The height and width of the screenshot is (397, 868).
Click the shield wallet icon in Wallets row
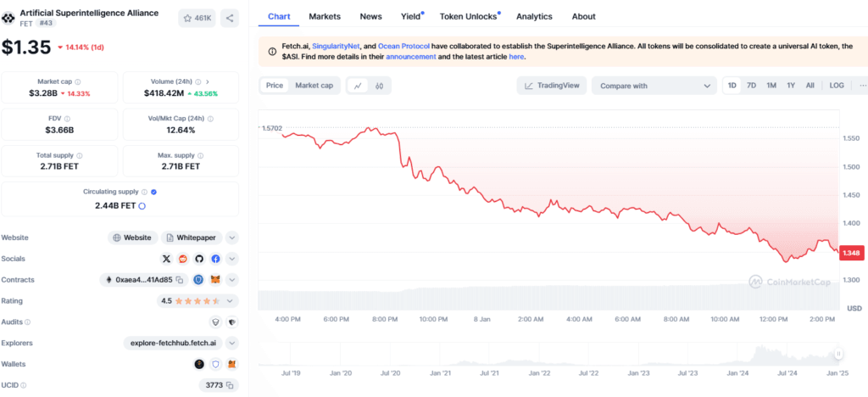[x=216, y=364]
